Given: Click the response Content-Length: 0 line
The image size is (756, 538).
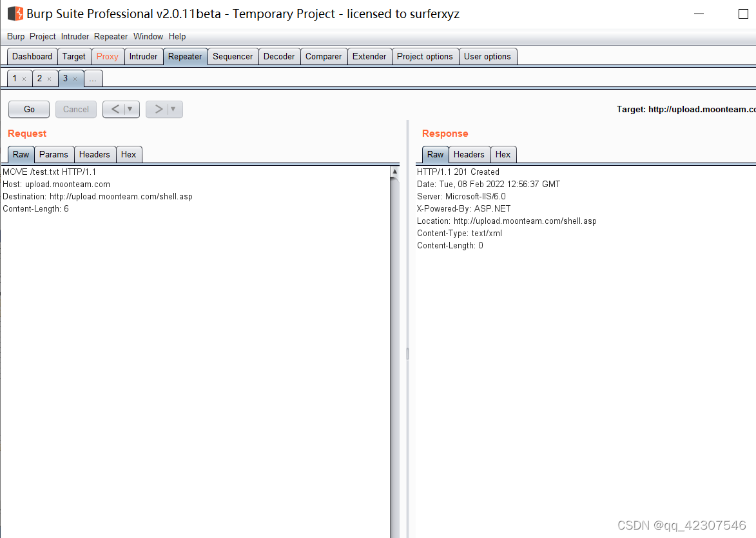Looking at the screenshot, I should [450, 246].
